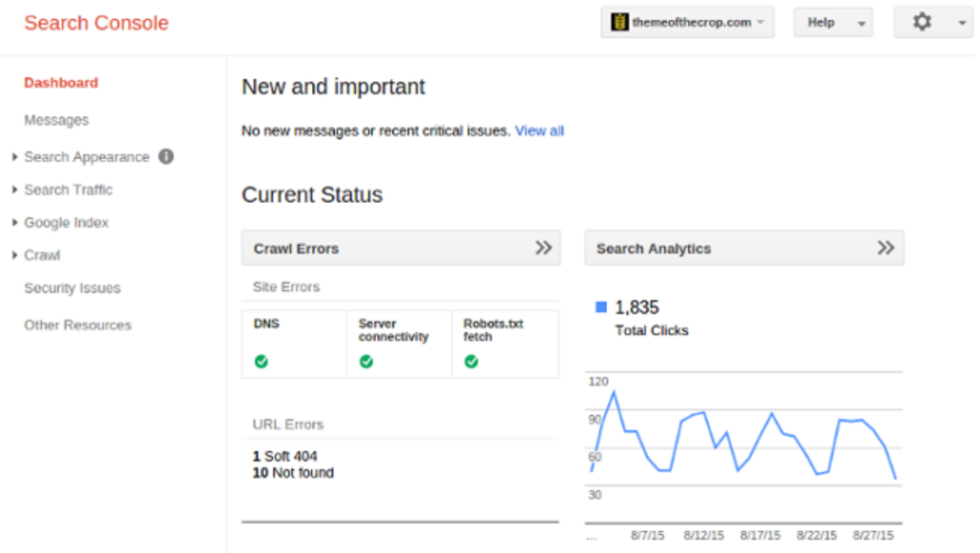
Task: Click the DNS site error cell
Action: pos(295,343)
